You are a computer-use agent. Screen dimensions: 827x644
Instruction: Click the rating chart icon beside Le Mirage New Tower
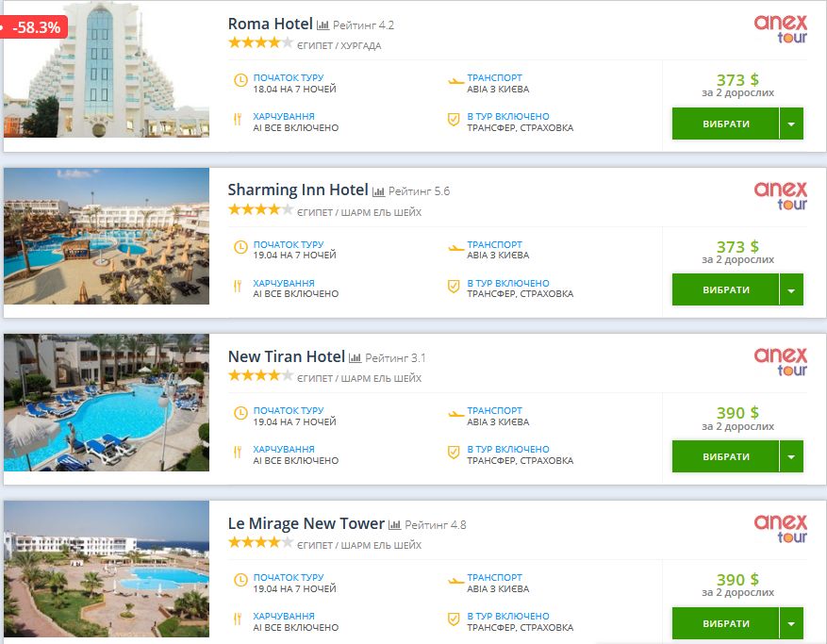(x=394, y=524)
